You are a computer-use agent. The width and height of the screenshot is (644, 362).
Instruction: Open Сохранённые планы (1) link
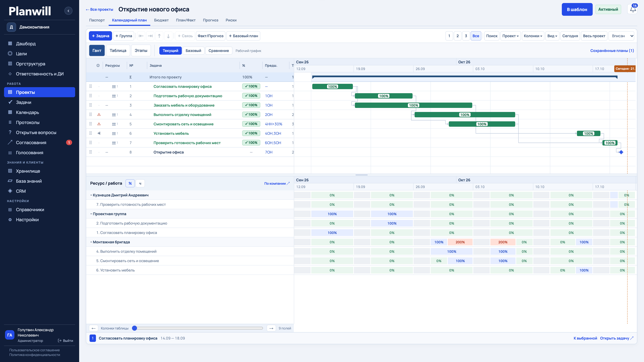612,51
